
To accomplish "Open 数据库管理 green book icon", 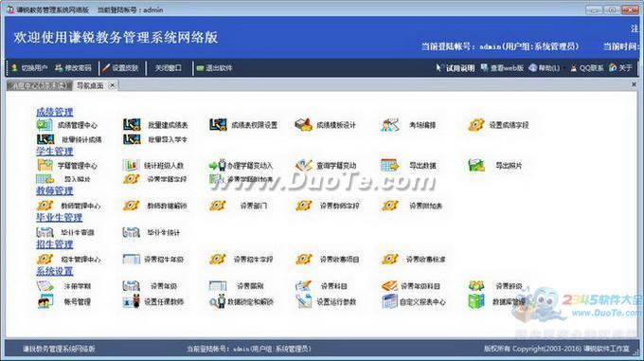I will (x=476, y=301).
